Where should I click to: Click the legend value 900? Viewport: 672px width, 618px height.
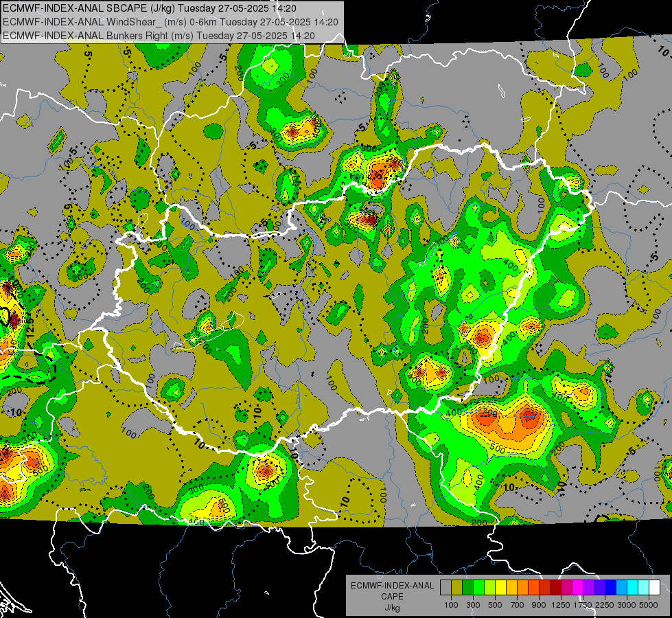point(539,605)
